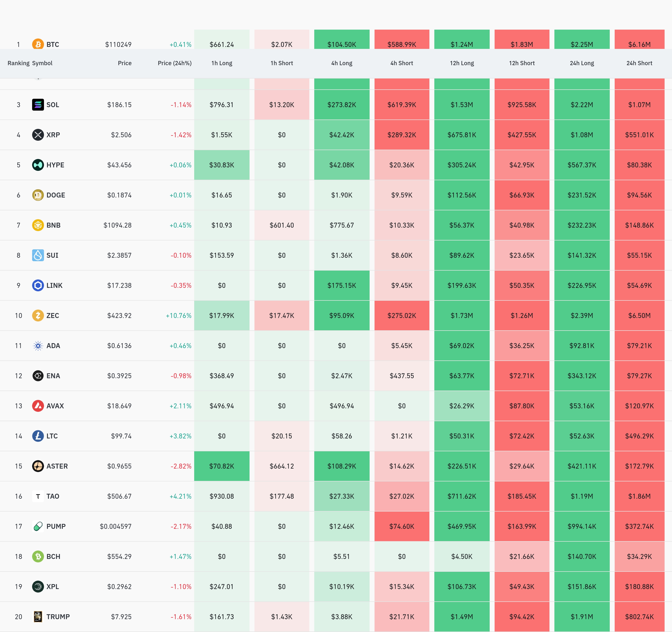Click the Ranking column header
672x632 pixels.
tap(18, 63)
